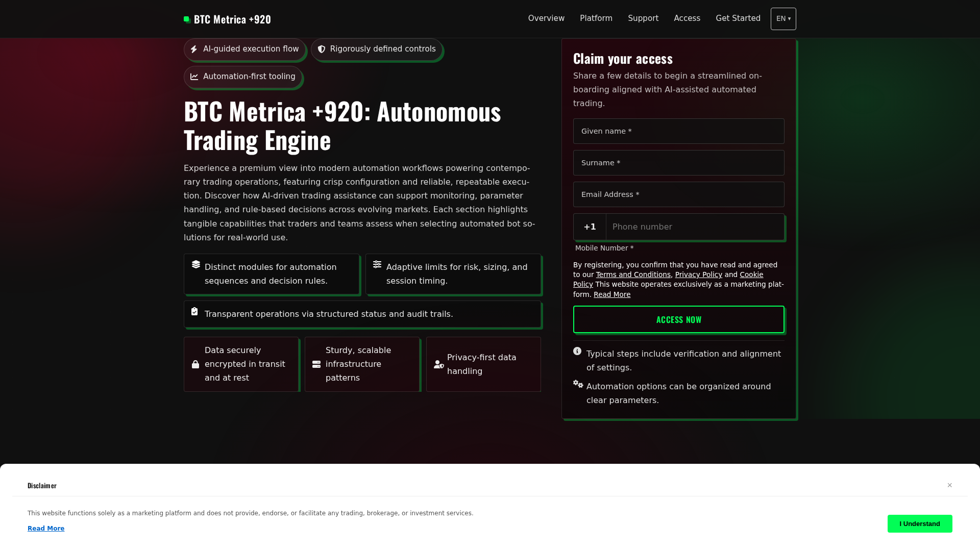Click the server icon beside Sturdy, scalable infrastructure
Image resolution: width=980 pixels, height=551 pixels.
point(316,364)
